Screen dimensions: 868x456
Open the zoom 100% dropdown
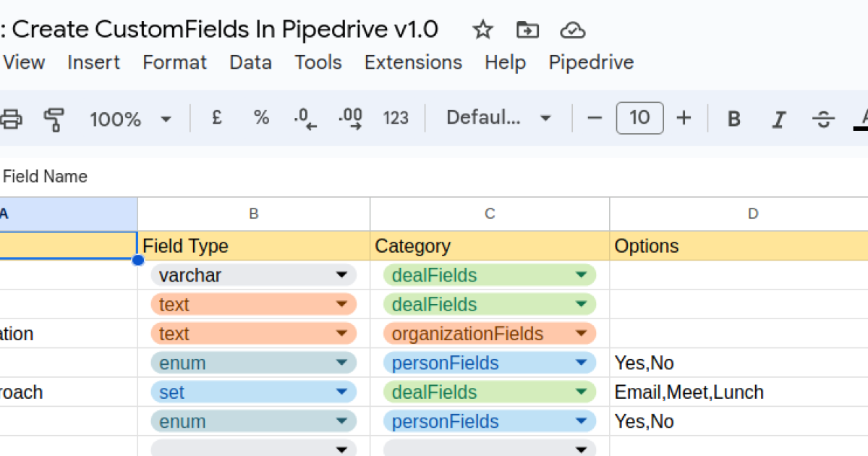(130, 119)
